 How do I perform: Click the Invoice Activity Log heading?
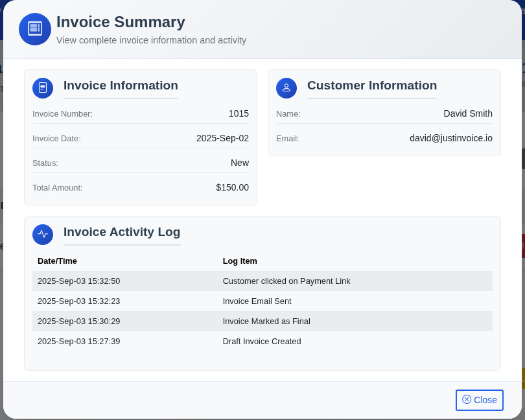click(122, 232)
